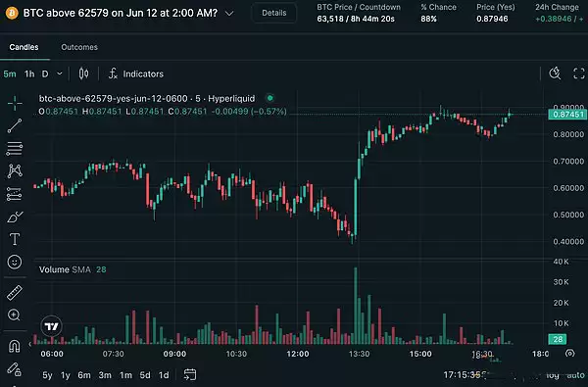Open chart axis settings gear
Screen dimensions: 588x387
(x=570, y=354)
